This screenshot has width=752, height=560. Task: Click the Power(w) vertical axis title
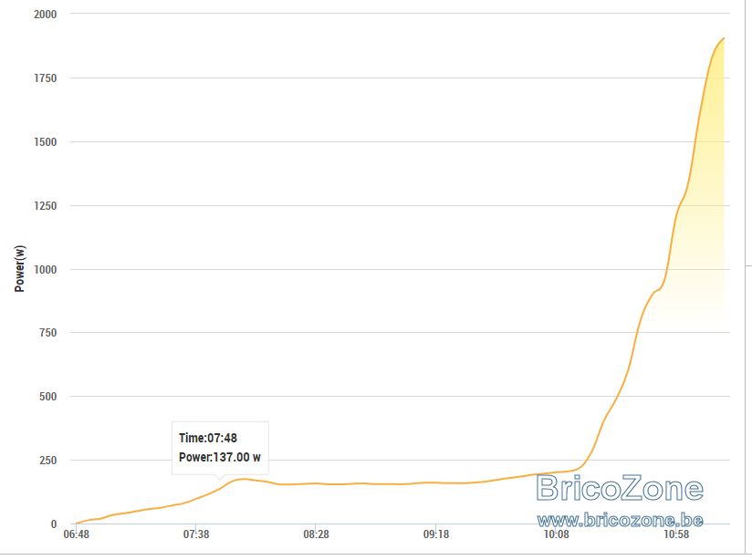(x=20, y=269)
